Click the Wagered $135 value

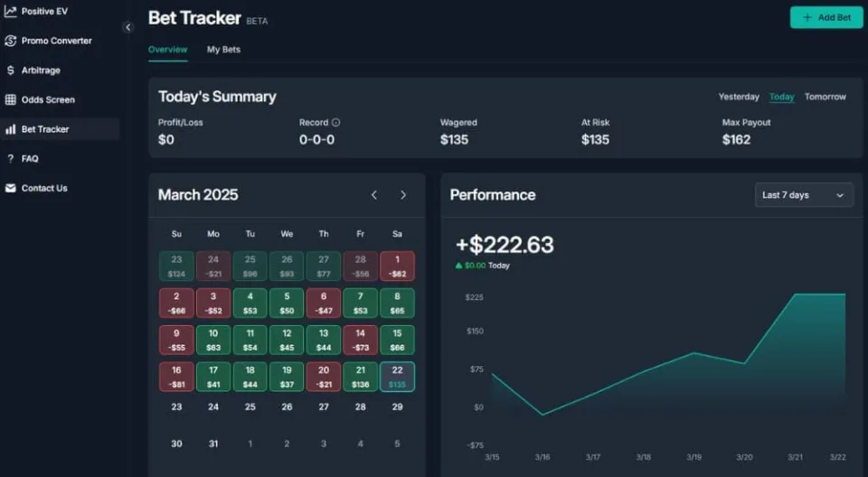pyautogui.click(x=454, y=139)
